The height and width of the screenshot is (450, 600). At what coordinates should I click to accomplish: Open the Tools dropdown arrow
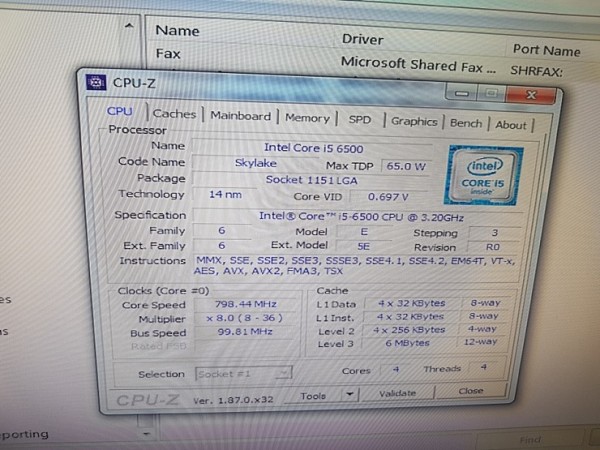349,395
